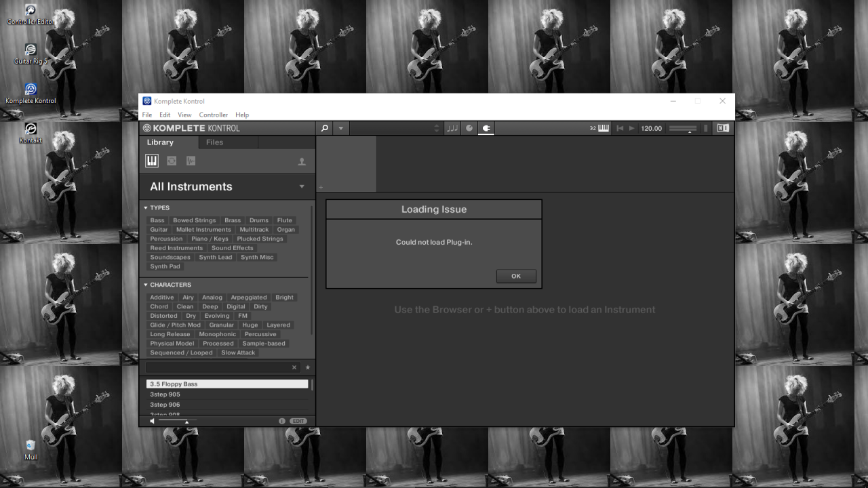The height and width of the screenshot is (488, 868).
Task: Filter by Piano / Keys tag
Action: pyautogui.click(x=210, y=239)
